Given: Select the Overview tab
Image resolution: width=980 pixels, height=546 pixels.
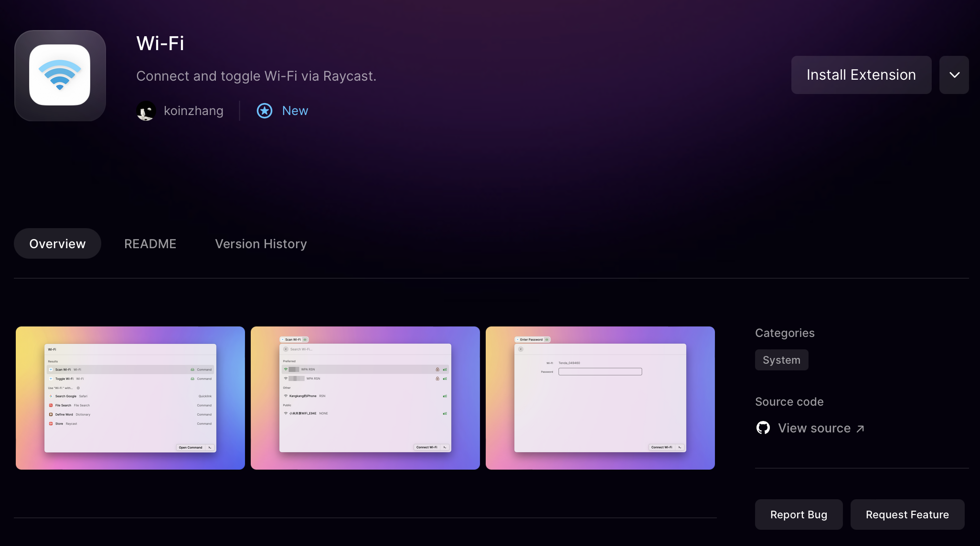Looking at the screenshot, I should 57,243.
